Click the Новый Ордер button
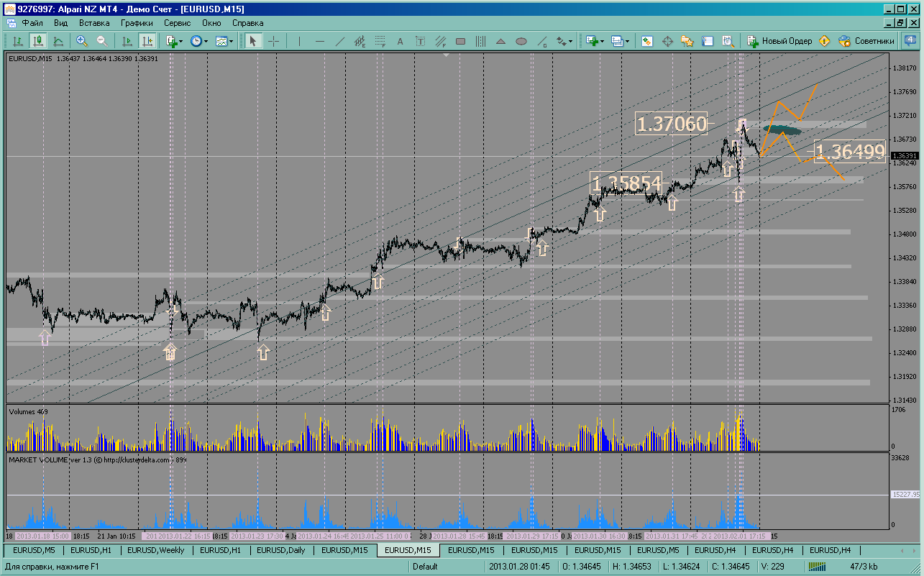Screen dimensions: 924x576 779,41
